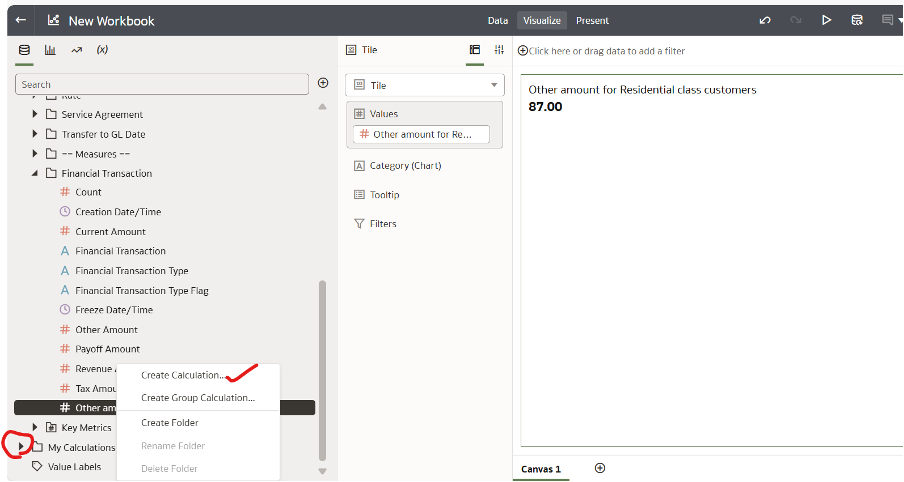Click the add filter bar link
Viewport: 904px width, 482px height.
pyautogui.click(x=606, y=51)
